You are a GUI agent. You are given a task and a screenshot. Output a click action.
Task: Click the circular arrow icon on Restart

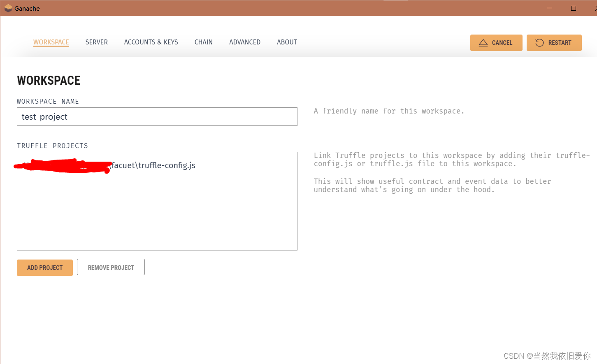[x=539, y=43]
